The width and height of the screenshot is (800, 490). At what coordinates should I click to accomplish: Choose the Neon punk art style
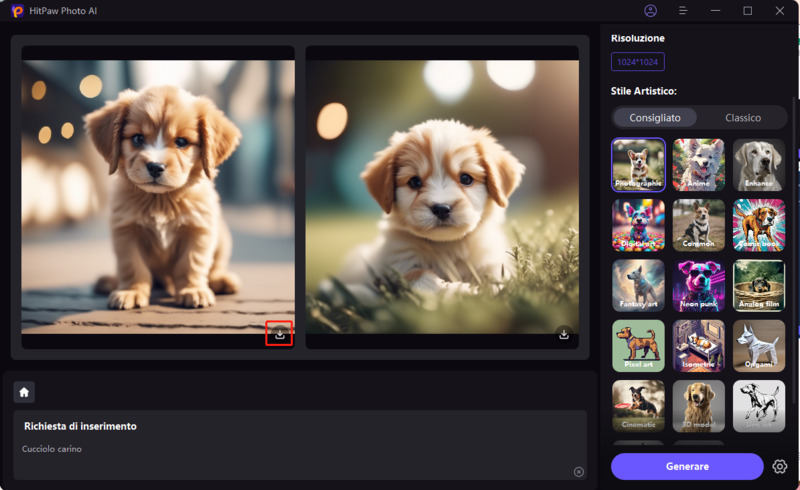coord(698,286)
